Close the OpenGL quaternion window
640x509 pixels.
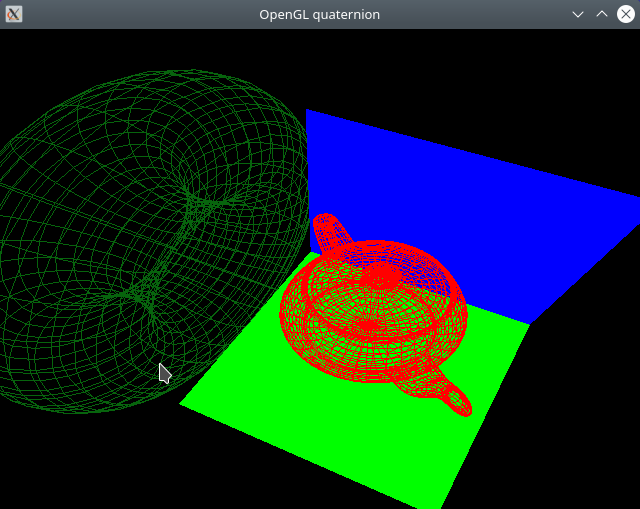(x=626, y=14)
